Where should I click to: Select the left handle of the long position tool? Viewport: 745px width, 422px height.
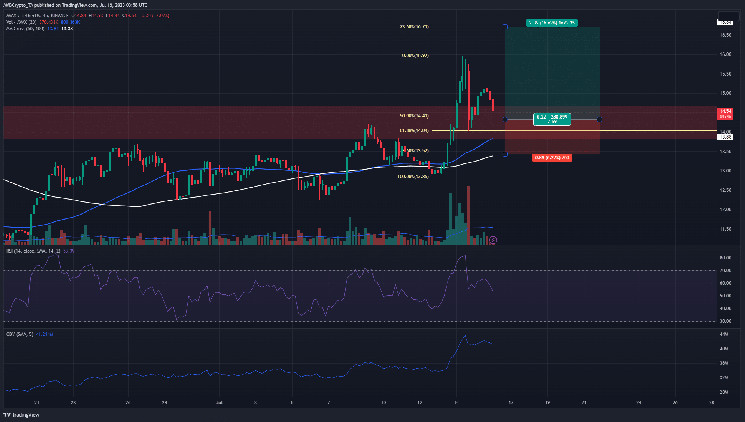coord(505,119)
